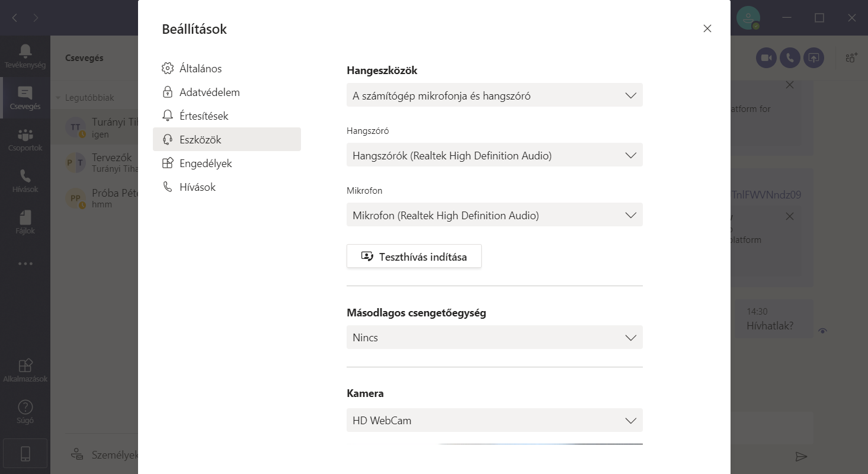Open the Kamera HD WebCam dropdown
This screenshot has height=474, width=868.
click(494, 420)
